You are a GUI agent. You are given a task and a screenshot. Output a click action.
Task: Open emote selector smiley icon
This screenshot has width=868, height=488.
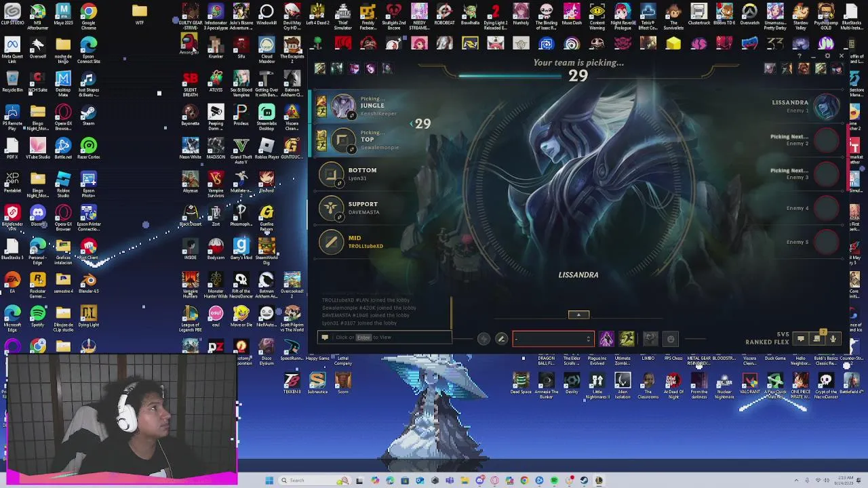671,339
